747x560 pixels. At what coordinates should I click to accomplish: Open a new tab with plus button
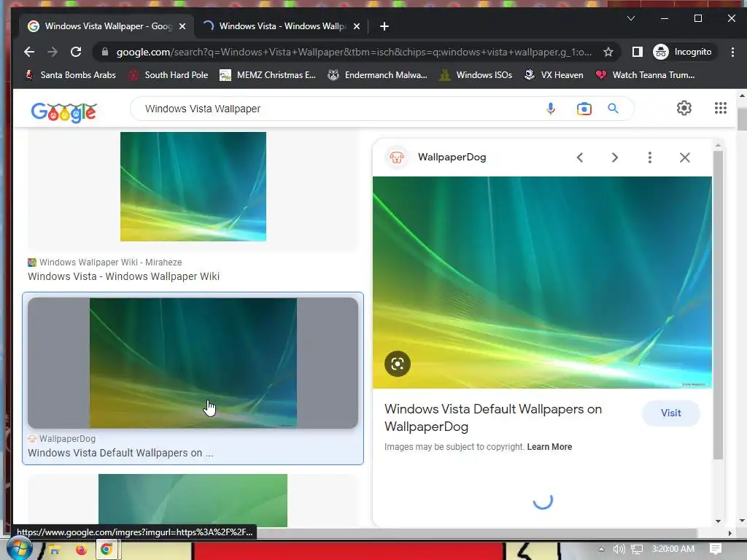[x=384, y=26]
